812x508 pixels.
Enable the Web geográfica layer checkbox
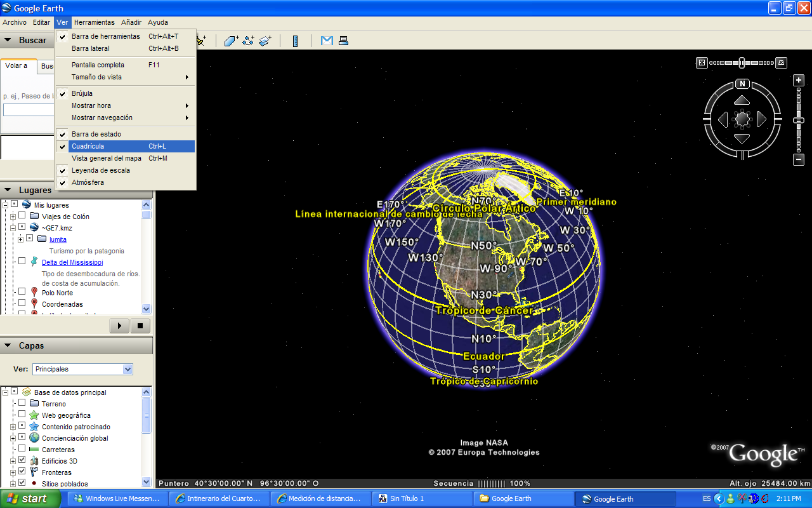[x=22, y=414]
